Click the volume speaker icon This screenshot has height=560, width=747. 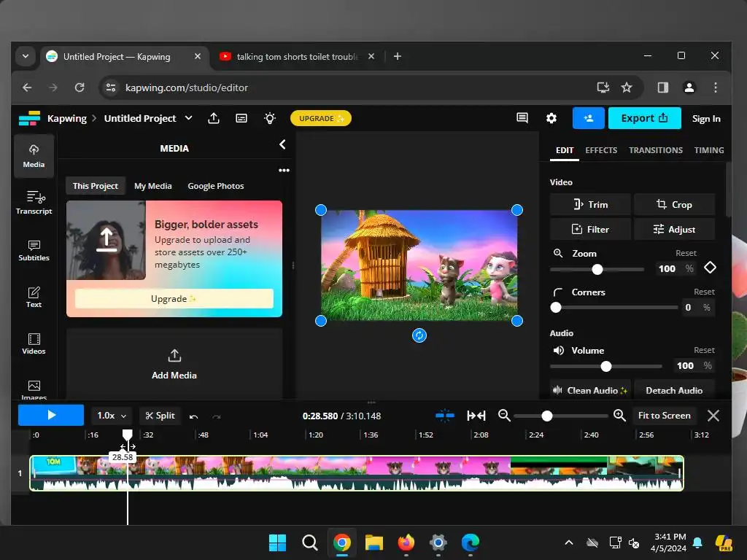[x=558, y=351]
